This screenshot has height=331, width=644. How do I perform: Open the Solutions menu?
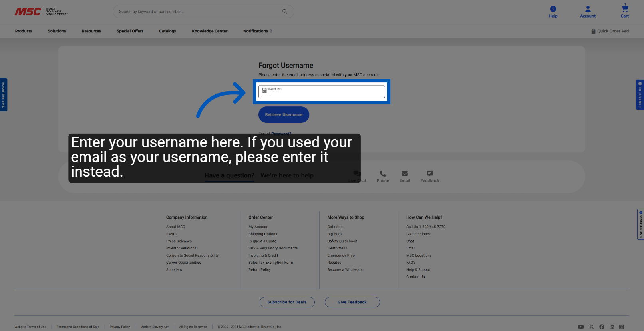click(57, 31)
